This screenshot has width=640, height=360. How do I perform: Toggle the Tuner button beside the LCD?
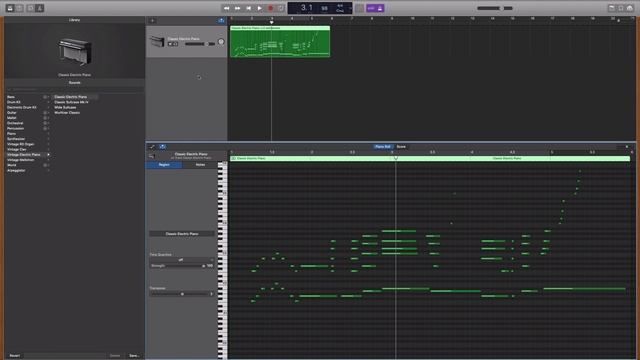[359, 8]
